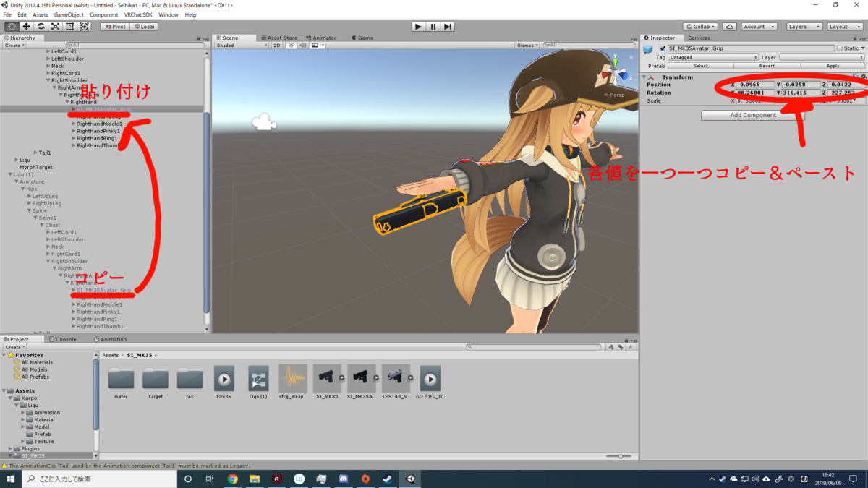Expand the Neck item under Liqu (1)

click(48, 247)
